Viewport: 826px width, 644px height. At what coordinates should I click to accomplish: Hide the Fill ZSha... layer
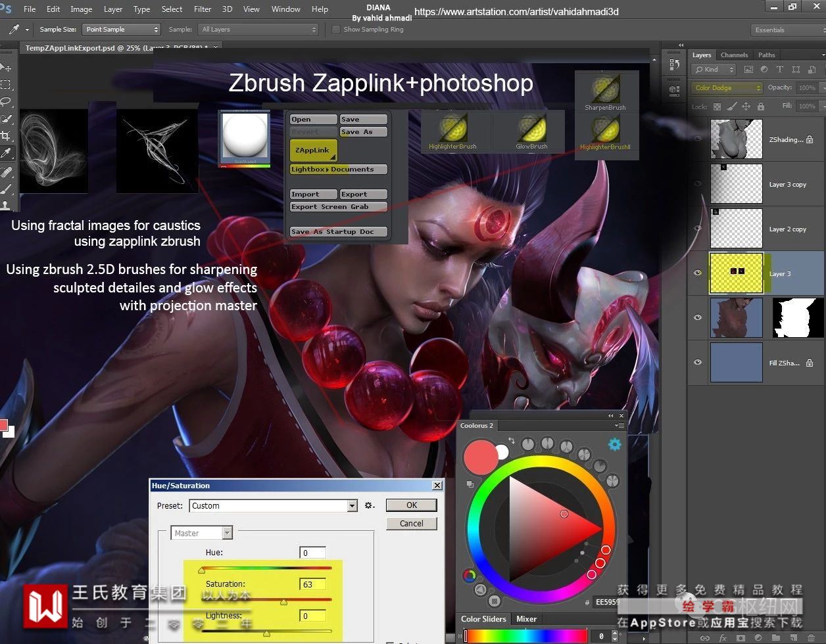698,362
